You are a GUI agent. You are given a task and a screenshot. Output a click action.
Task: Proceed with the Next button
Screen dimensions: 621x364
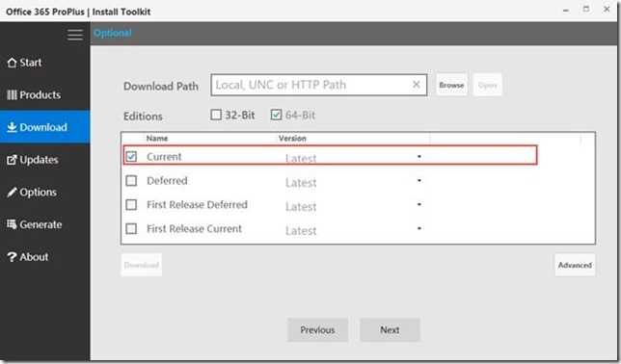click(390, 329)
